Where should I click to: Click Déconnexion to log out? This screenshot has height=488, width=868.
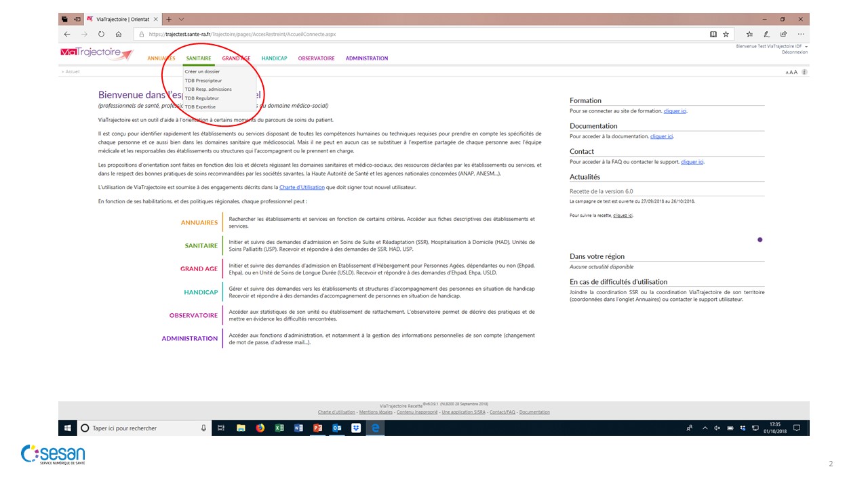(x=794, y=52)
